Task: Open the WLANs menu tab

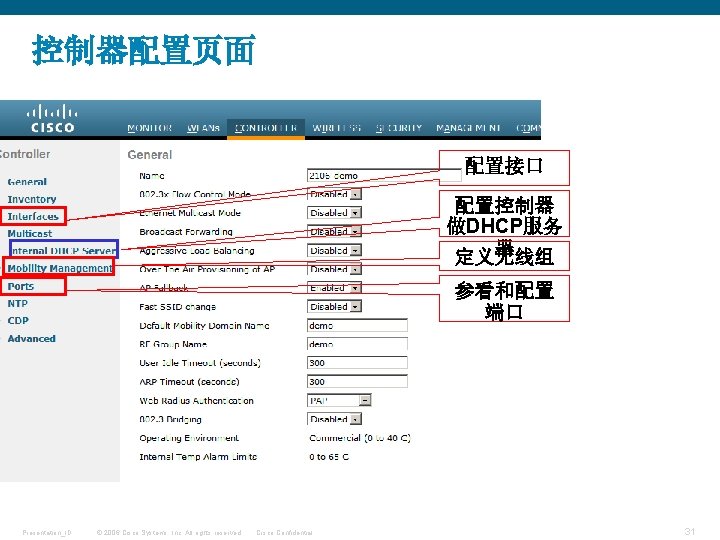Action: (x=203, y=128)
